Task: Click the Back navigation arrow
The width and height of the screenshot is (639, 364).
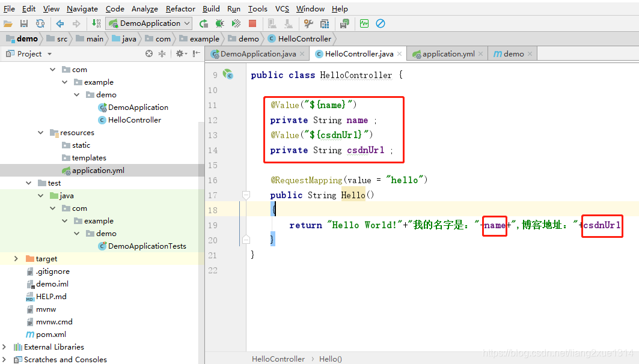Action: click(x=60, y=23)
